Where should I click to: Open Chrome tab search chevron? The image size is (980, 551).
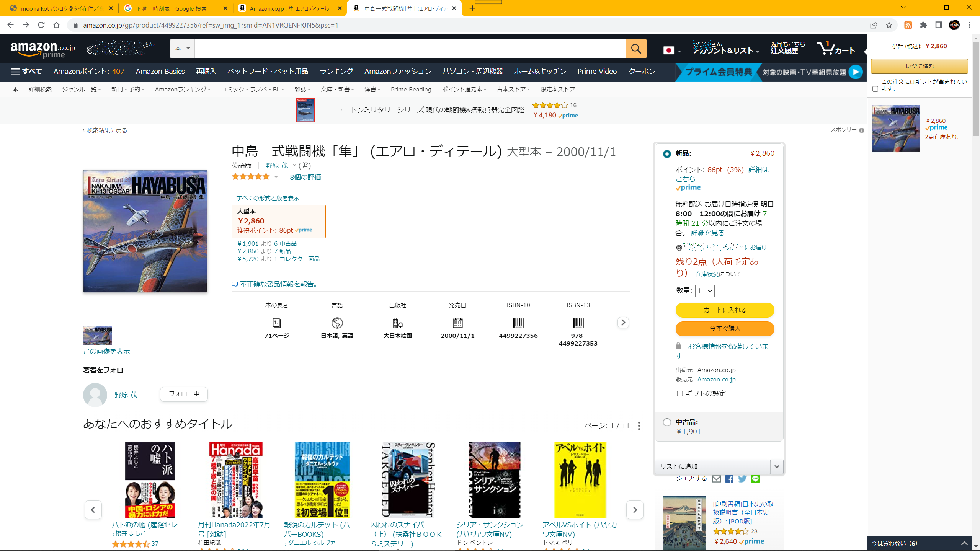903,7
